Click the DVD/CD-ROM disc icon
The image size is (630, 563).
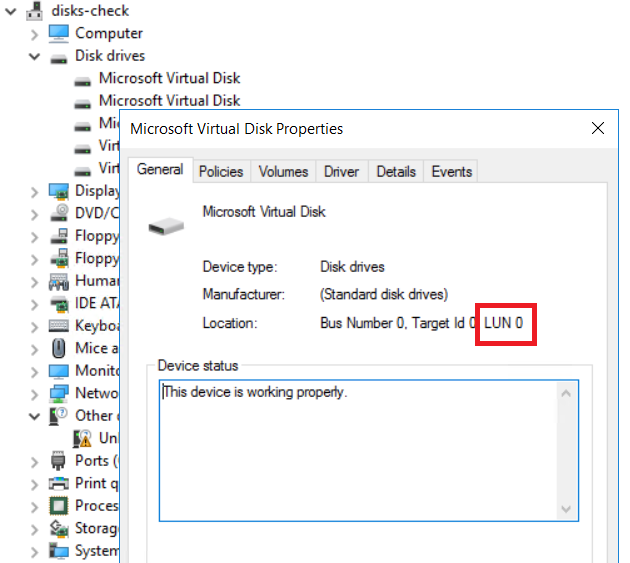pyautogui.click(x=59, y=213)
